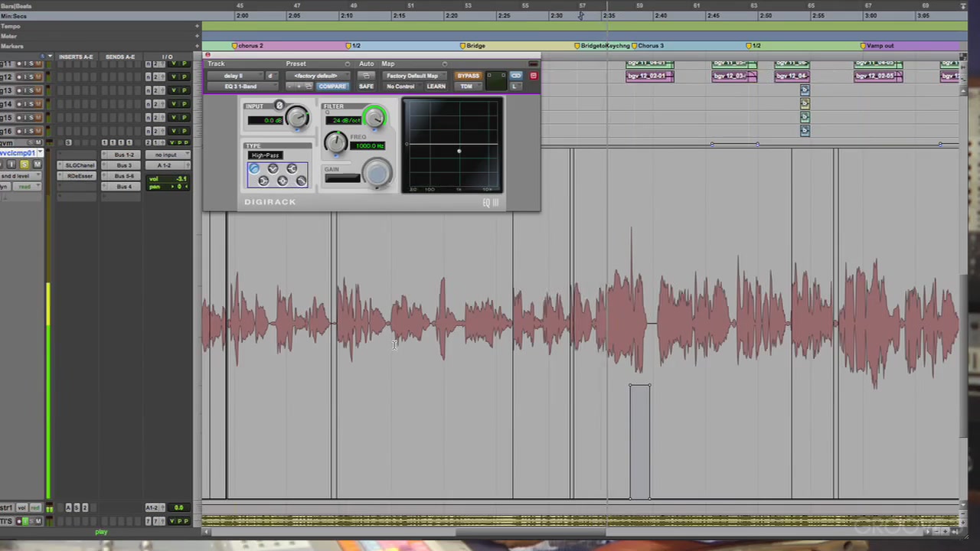Click the A 1-2 output selector on wvclcmp01
980x551 pixels.
pos(168,165)
